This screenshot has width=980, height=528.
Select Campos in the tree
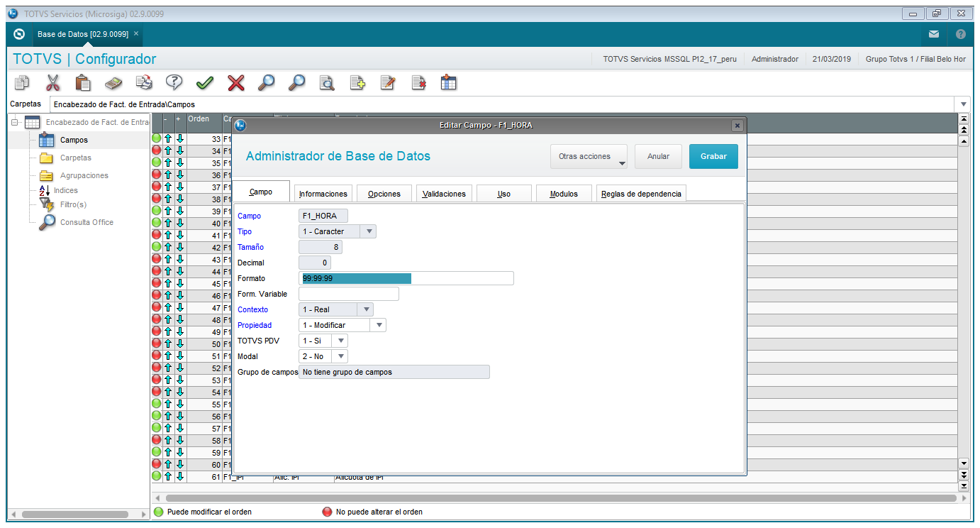click(x=74, y=140)
